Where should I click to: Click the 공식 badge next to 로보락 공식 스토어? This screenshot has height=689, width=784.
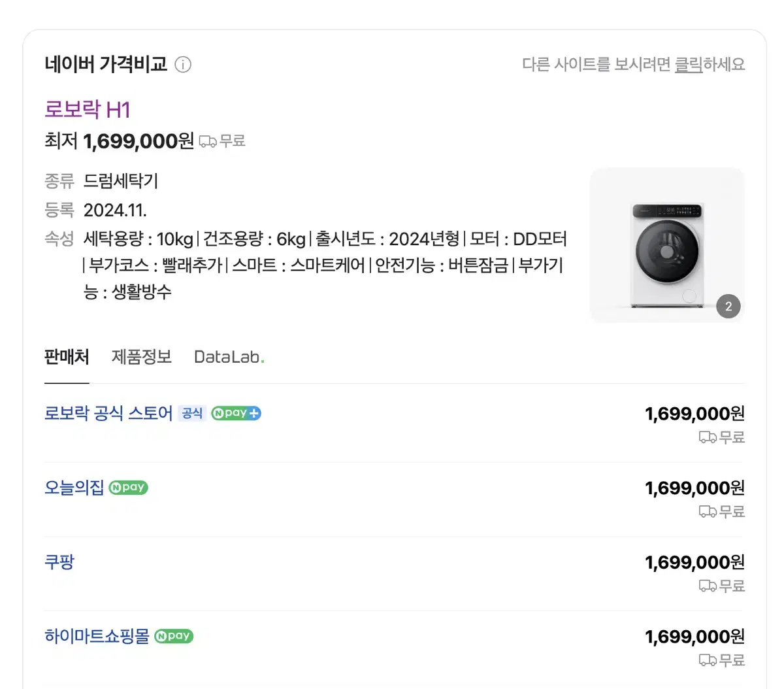pos(192,413)
